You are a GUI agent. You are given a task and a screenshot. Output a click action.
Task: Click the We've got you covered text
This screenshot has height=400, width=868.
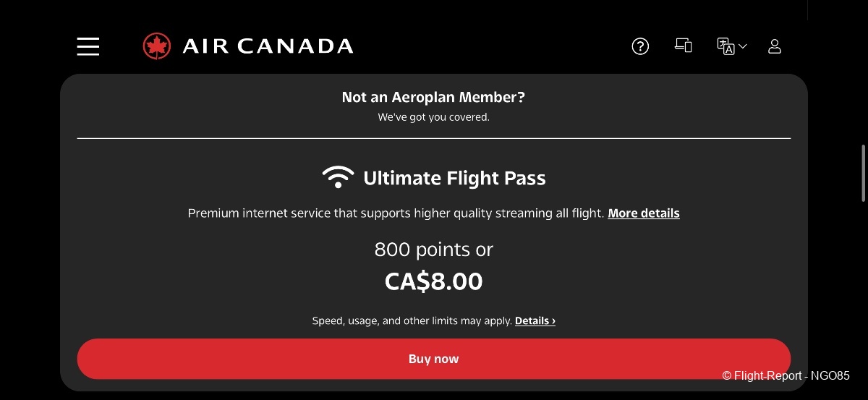point(433,116)
